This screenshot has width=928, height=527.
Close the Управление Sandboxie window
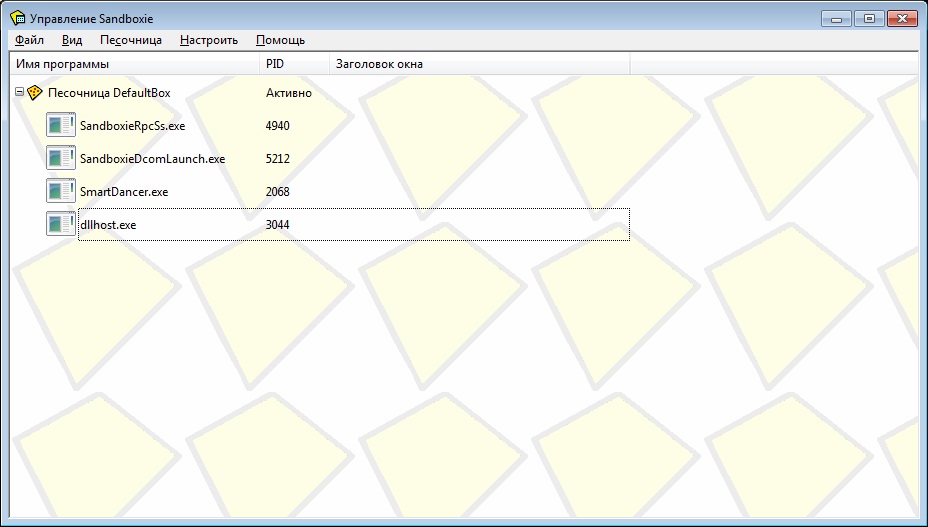click(x=903, y=19)
